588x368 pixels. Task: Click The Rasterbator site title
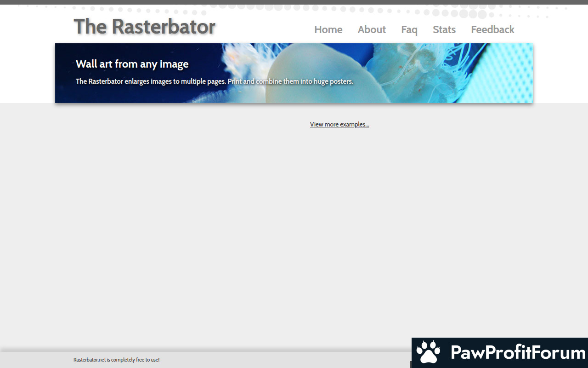pyautogui.click(x=145, y=26)
